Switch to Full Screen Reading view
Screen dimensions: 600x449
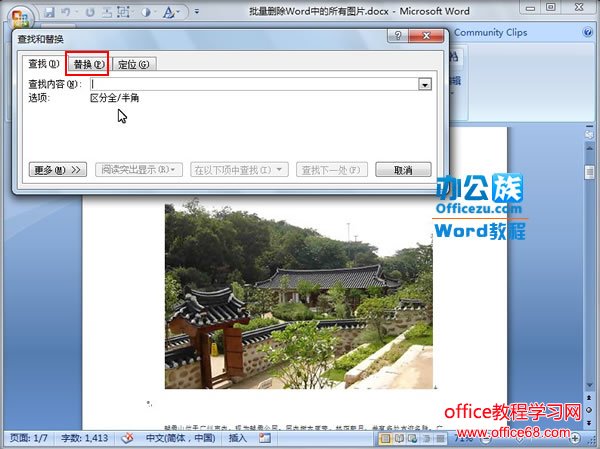399,438
